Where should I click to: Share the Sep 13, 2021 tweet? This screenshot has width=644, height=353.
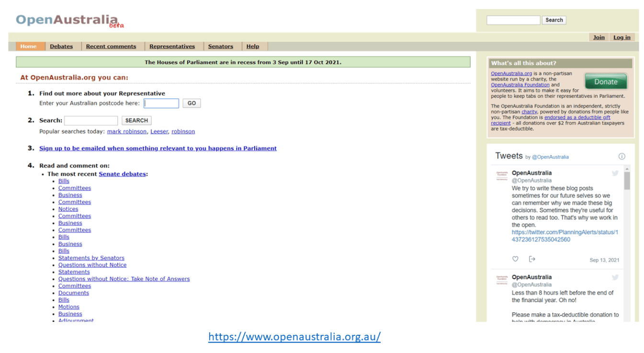tap(532, 259)
